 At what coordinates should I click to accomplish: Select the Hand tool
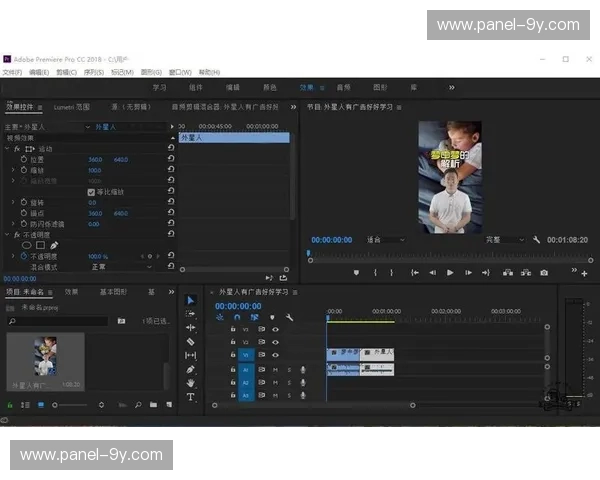point(190,383)
